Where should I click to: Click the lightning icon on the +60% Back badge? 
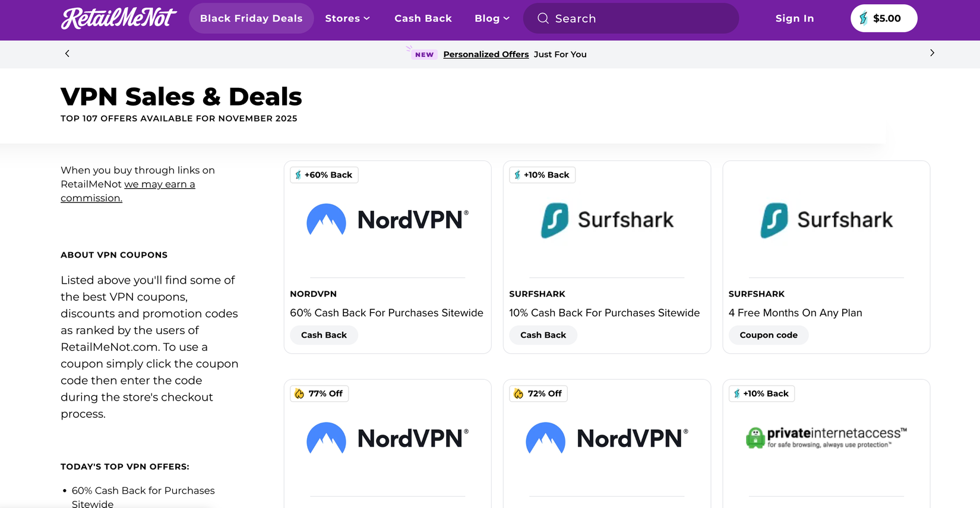tap(298, 174)
